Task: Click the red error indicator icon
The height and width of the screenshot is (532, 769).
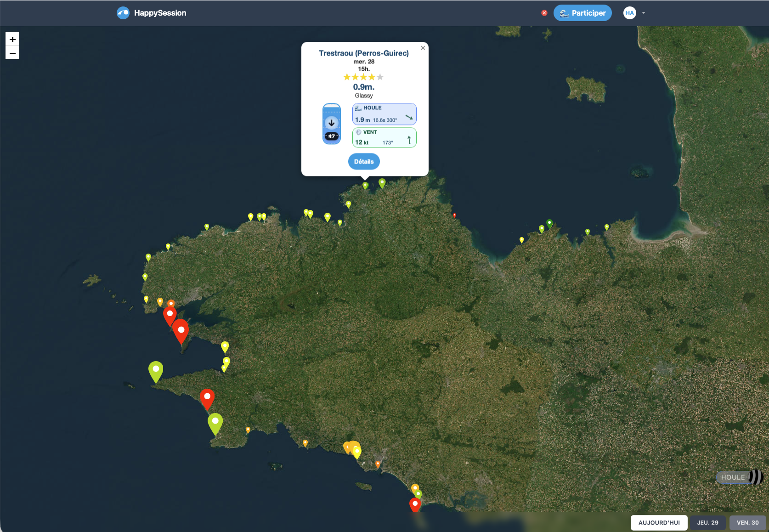Action: [544, 13]
